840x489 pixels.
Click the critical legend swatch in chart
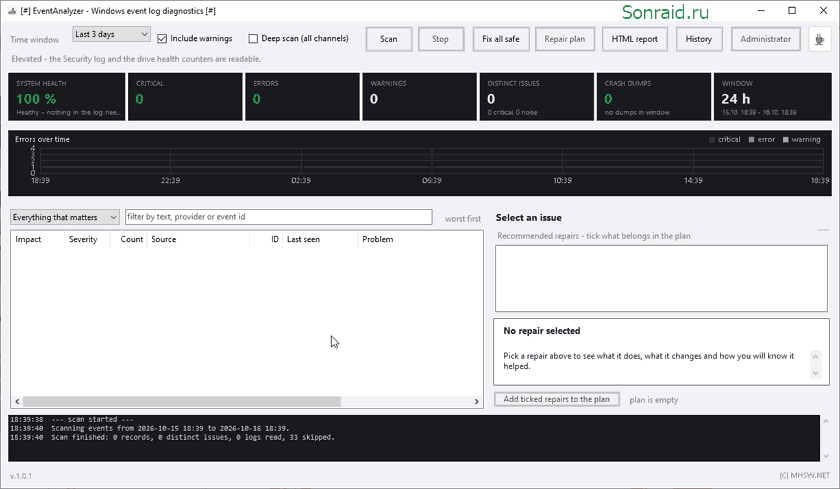[712, 140]
